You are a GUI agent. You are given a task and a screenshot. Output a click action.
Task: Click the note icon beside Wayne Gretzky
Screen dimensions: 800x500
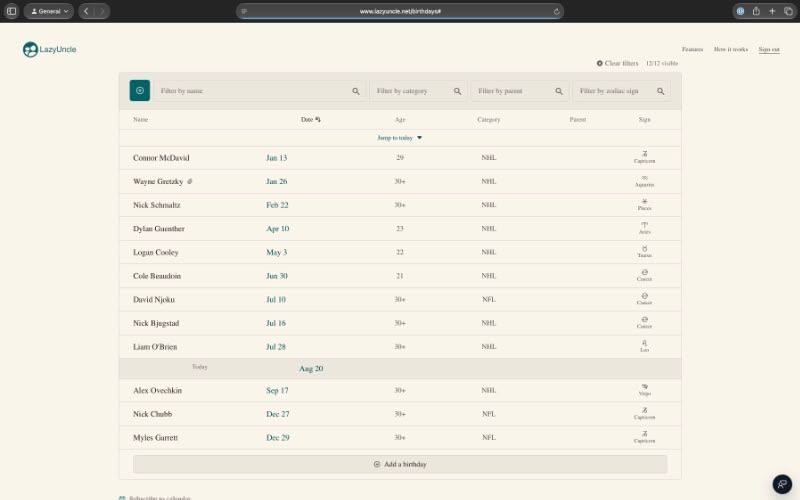click(190, 181)
